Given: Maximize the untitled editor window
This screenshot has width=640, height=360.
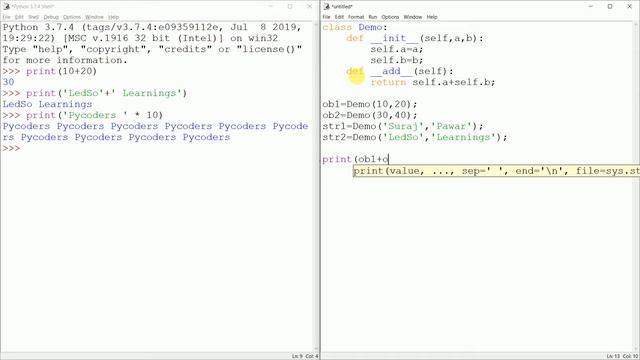Looking at the screenshot, I should click(x=610, y=7).
